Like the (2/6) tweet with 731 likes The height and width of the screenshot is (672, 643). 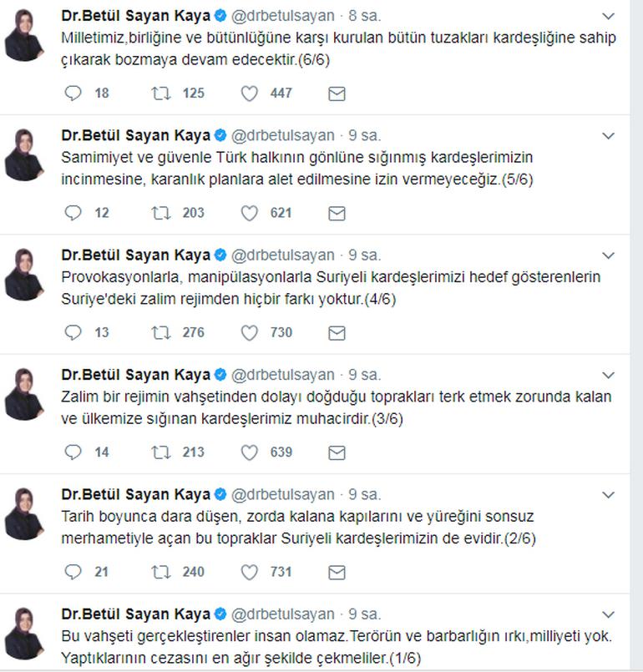coord(249,572)
